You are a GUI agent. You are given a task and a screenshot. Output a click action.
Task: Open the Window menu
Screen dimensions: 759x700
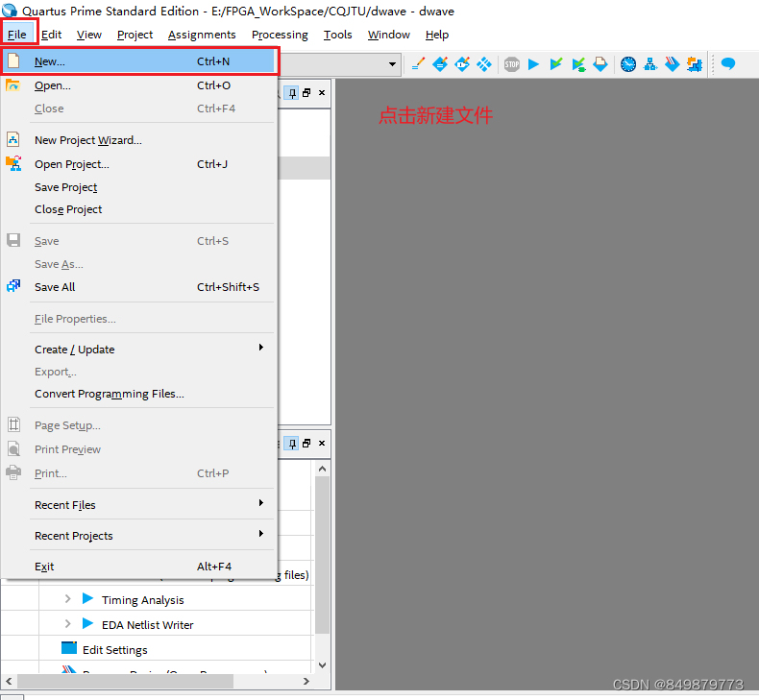(x=389, y=35)
